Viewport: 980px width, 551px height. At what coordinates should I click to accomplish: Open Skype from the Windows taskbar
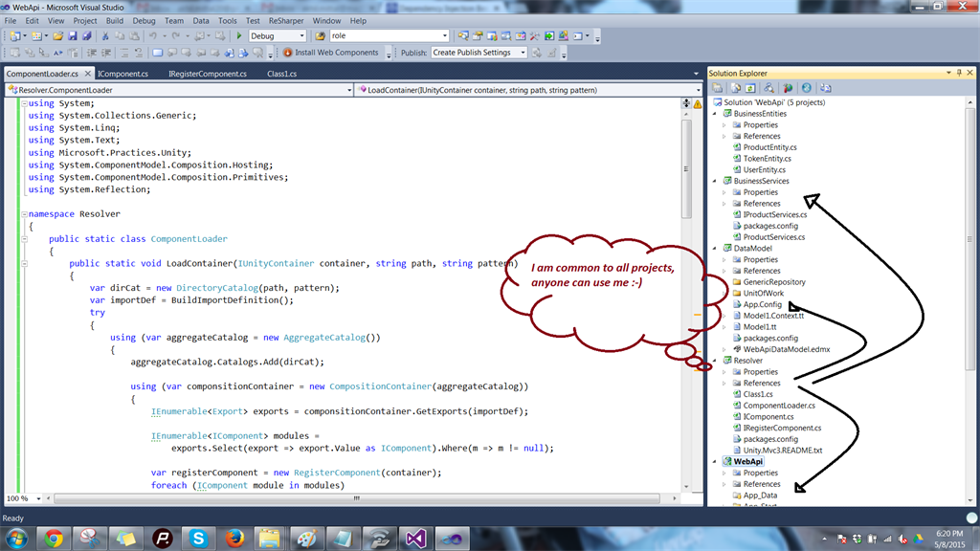[x=198, y=538]
